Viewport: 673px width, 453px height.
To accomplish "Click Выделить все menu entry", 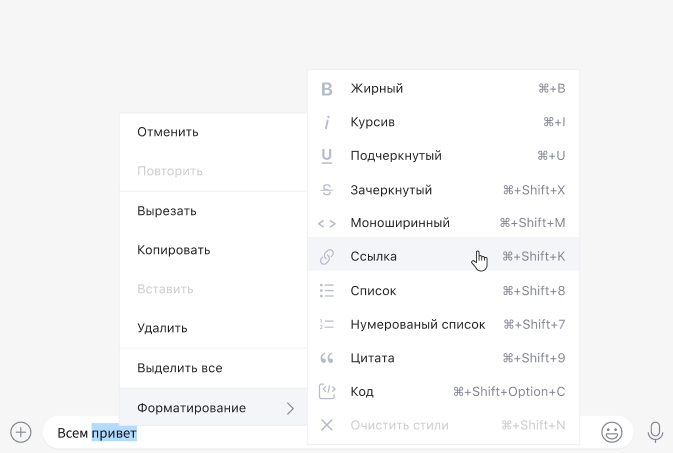I will (x=179, y=368).
